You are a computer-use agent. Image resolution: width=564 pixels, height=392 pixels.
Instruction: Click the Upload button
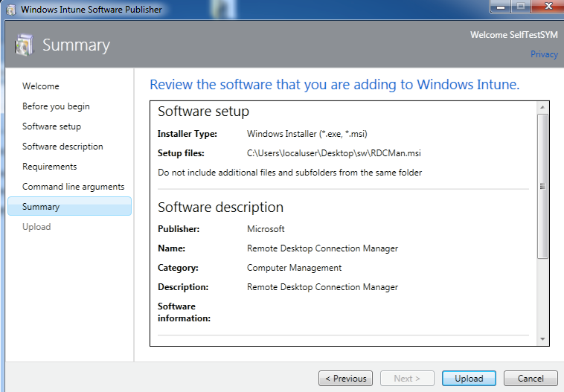[x=469, y=379]
